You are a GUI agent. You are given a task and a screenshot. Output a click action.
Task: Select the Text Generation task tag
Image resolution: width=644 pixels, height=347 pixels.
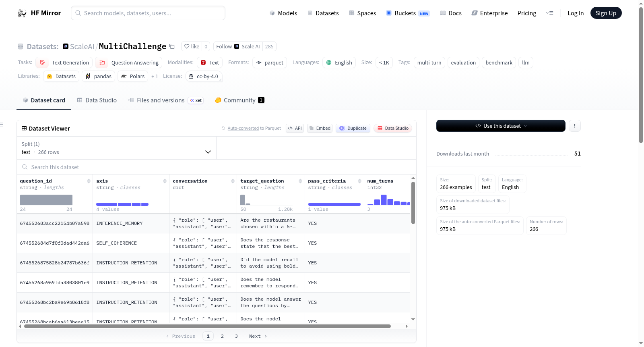pyautogui.click(x=64, y=63)
